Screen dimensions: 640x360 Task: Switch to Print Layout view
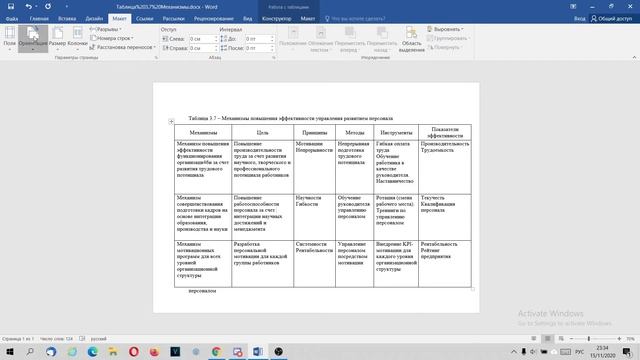point(548,339)
